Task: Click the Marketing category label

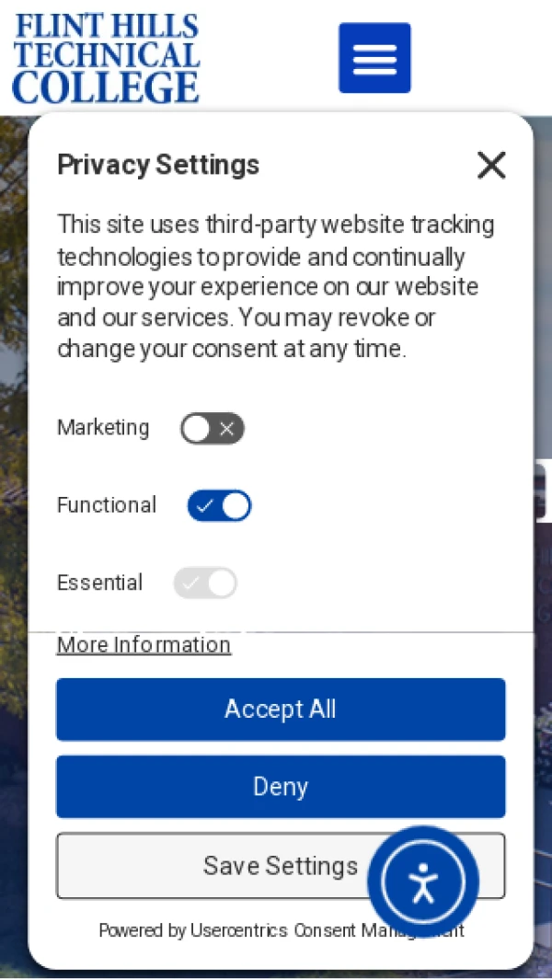Action: coord(103,428)
